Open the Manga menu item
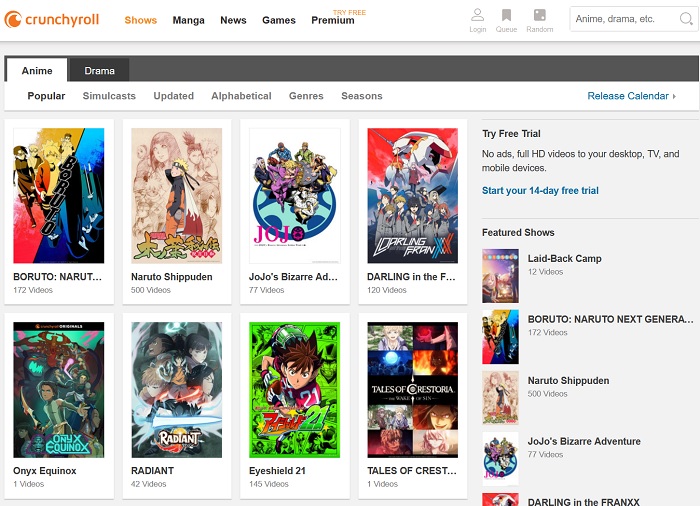Image resolution: width=700 pixels, height=506 pixels. click(x=188, y=20)
